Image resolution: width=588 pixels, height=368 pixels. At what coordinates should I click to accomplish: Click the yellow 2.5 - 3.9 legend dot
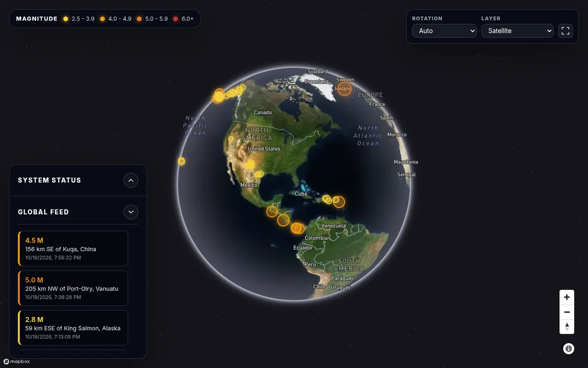(x=66, y=19)
